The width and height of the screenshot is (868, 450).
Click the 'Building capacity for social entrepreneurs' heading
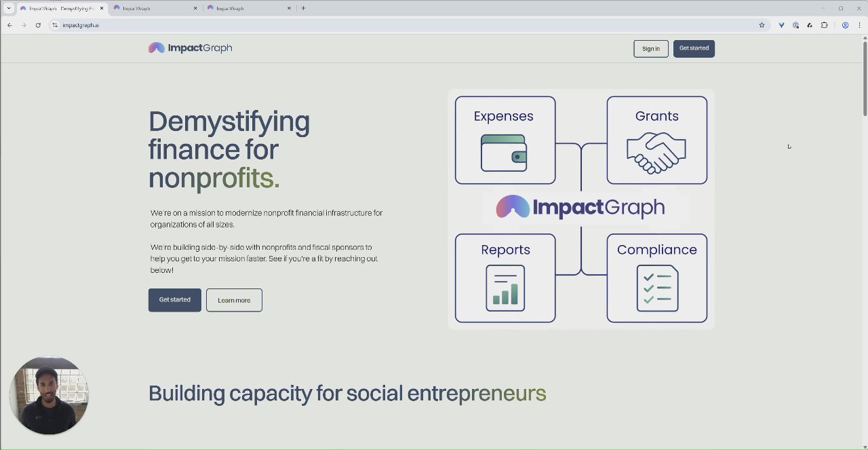pyautogui.click(x=347, y=393)
